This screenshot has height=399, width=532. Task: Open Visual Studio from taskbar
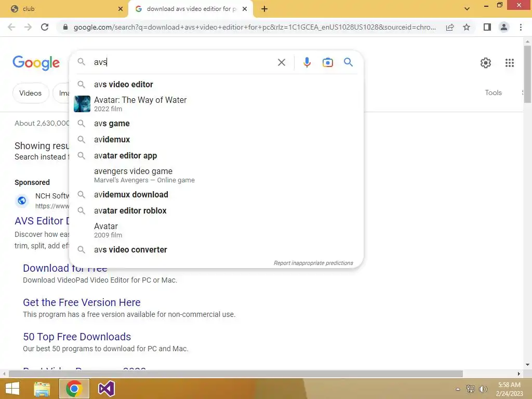click(x=106, y=389)
